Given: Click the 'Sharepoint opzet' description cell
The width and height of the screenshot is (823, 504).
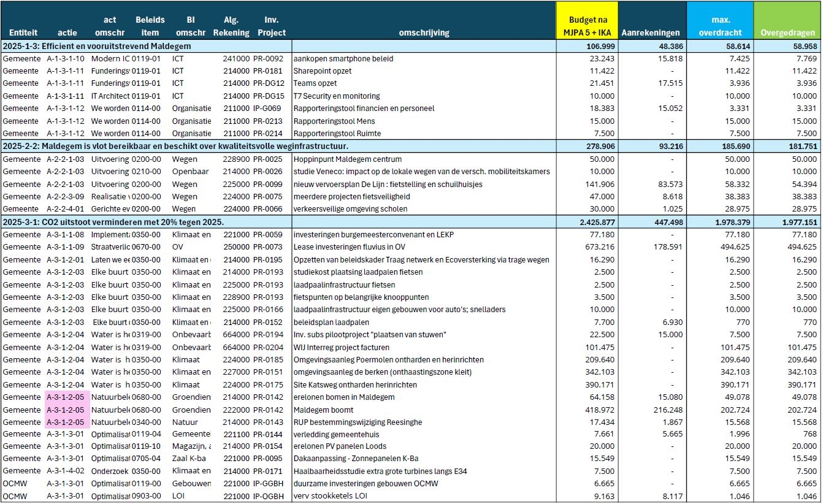Looking at the screenshot, I should pyautogui.click(x=323, y=71).
